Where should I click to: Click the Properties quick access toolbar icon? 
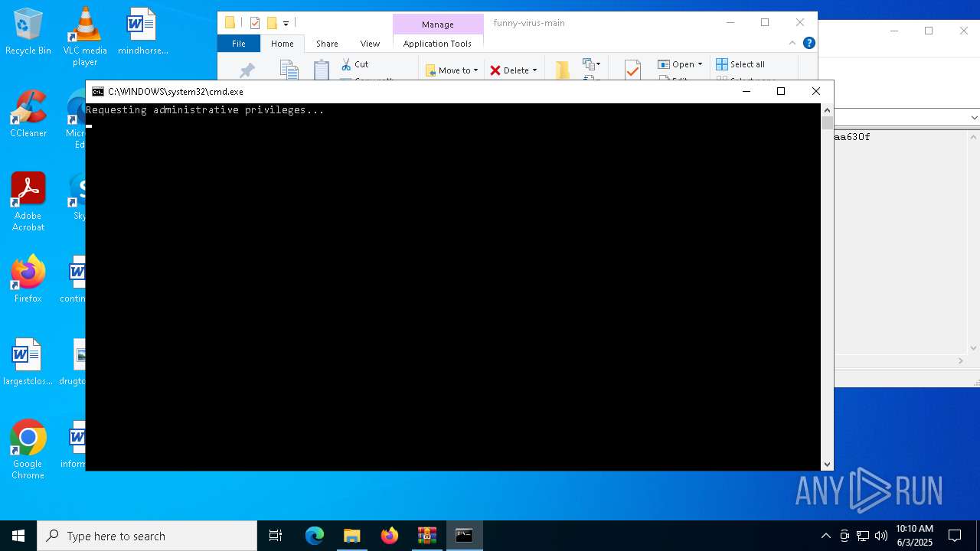[255, 23]
